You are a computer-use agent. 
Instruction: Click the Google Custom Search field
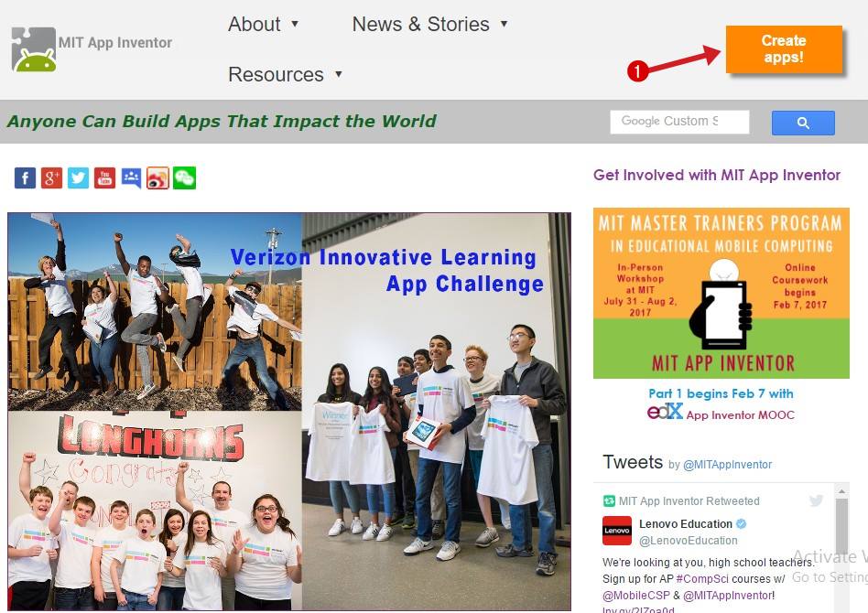[x=679, y=122]
